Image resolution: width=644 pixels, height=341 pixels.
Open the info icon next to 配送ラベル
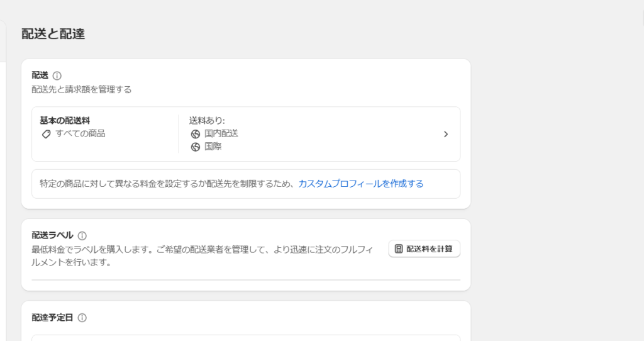click(x=82, y=236)
